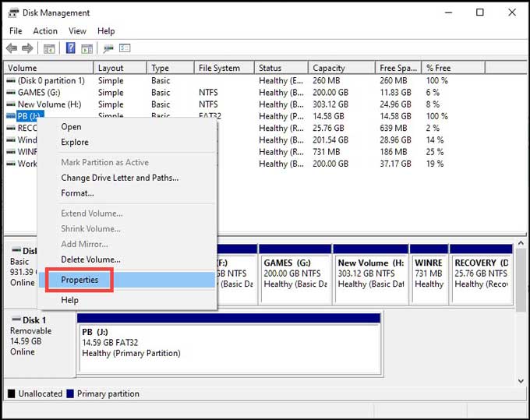Image resolution: width=530 pixels, height=420 pixels.
Task: Sort by the Status column header
Action: (281, 68)
